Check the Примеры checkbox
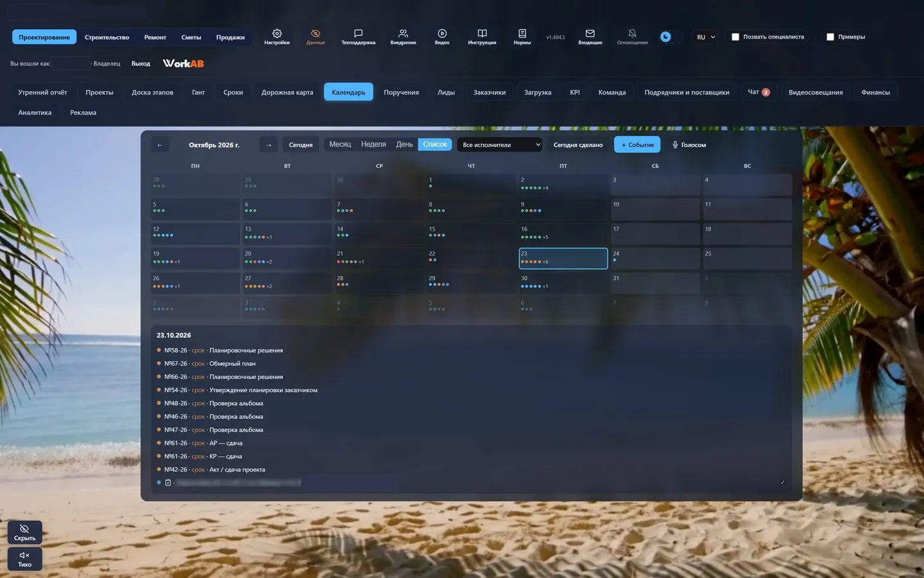 830,37
